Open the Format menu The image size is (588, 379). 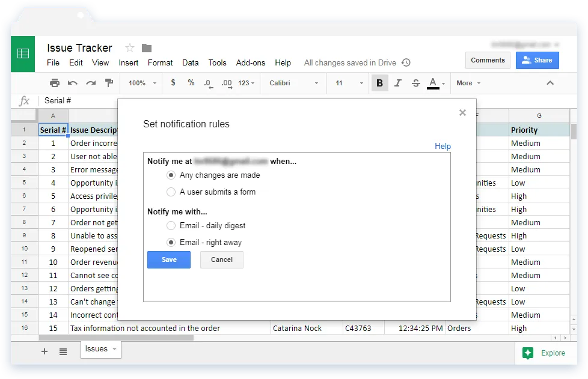point(160,62)
